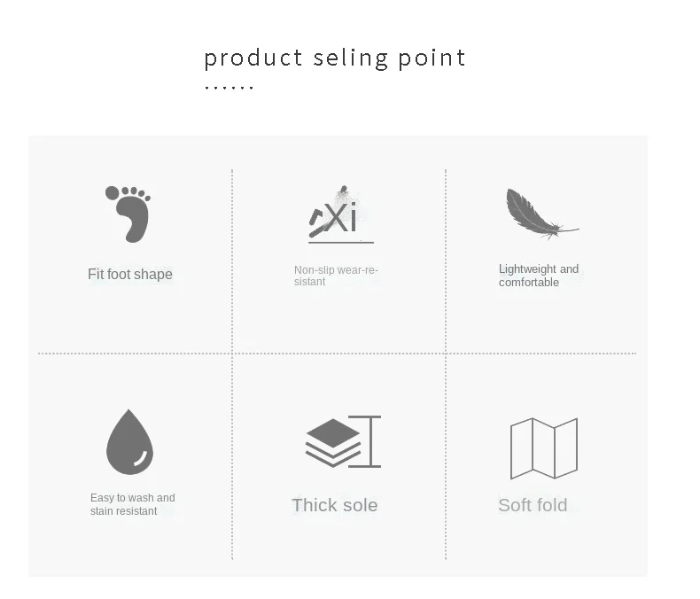Click the word point in heading
Viewport: 700px width, 599px height.
tap(432, 58)
